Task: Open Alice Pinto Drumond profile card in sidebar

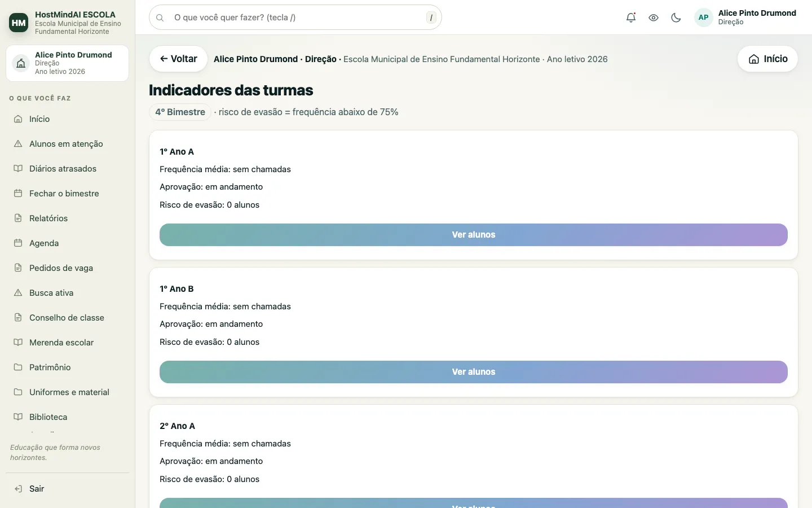Action: 67,63
